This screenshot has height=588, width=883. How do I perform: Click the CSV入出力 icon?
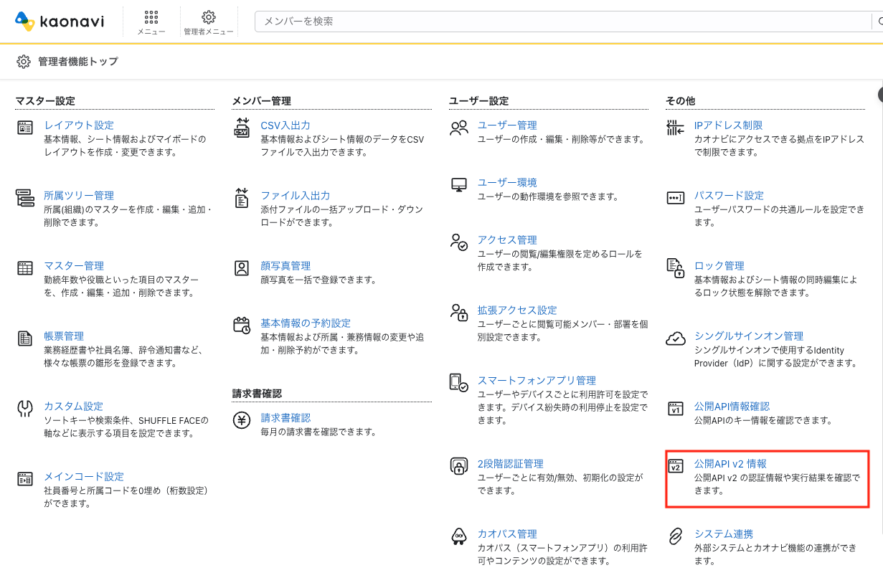[x=242, y=128]
